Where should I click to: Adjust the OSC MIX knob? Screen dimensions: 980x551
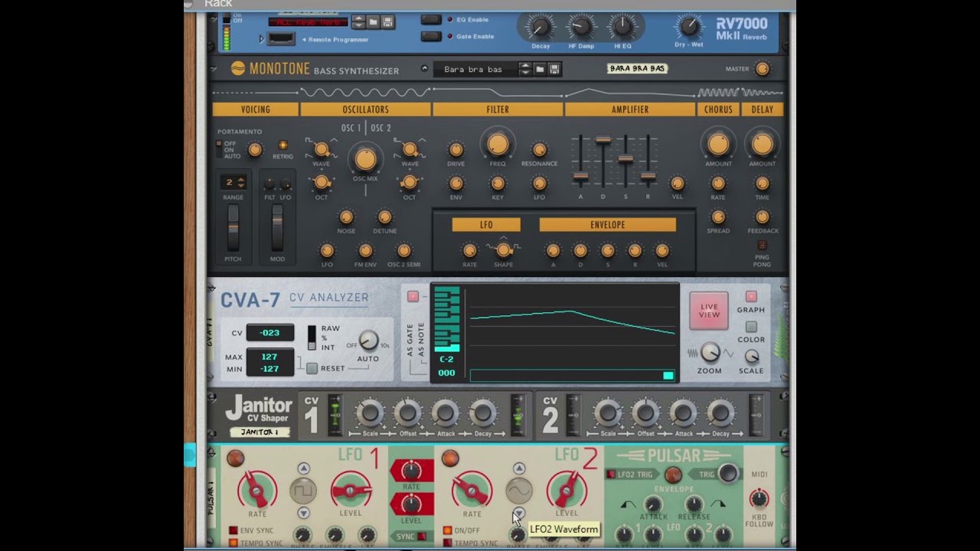[x=366, y=159]
